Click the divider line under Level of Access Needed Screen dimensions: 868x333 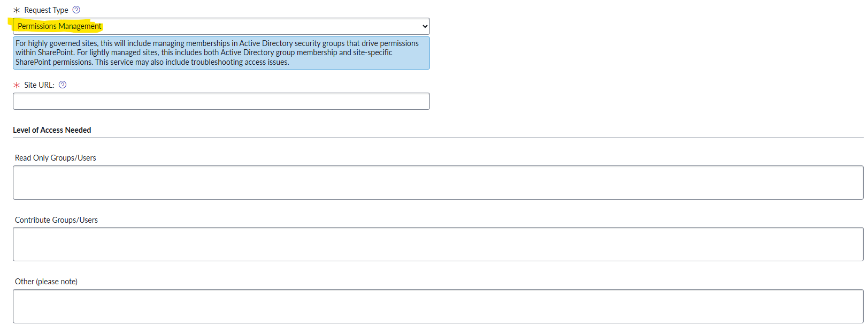pyautogui.click(x=438, y=138)
